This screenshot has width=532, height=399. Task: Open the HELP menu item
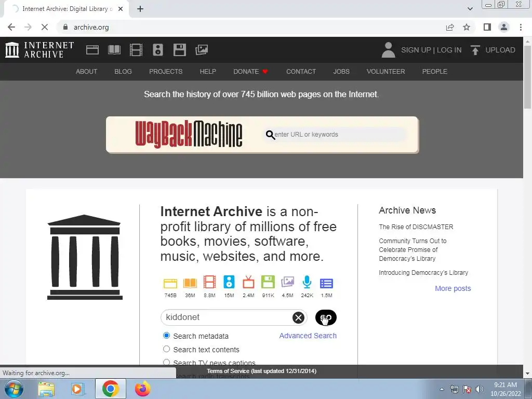(x=208, y=72)
